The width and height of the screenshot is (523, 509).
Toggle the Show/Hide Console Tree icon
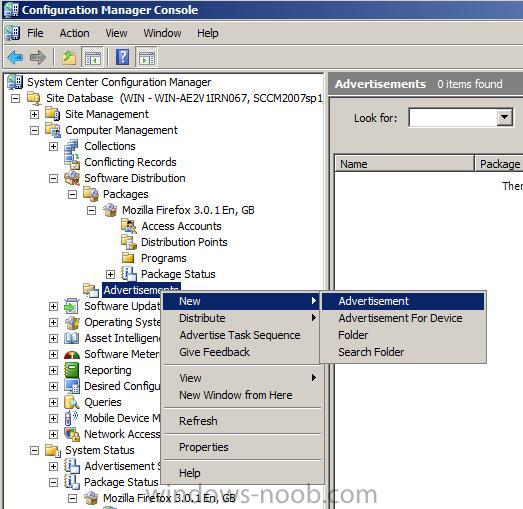point(93,57)
